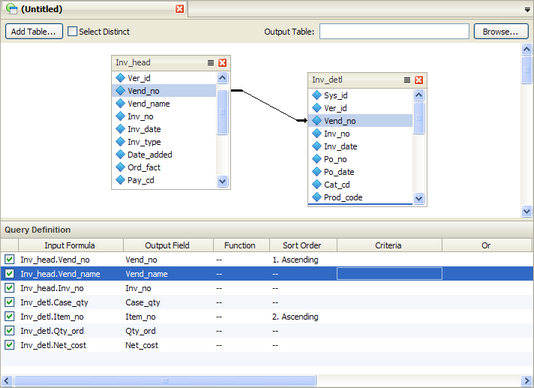
Task: Click diagram pane scroll up arrow
Action: (x=527, y=49)
